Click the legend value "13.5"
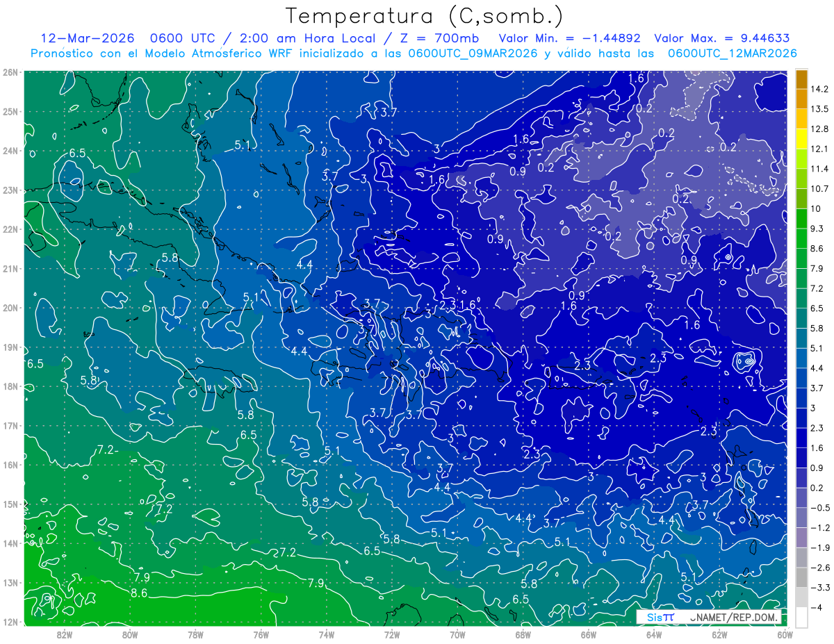The width and height of the screenshot is (834, 644). click(x=819, y=109)
